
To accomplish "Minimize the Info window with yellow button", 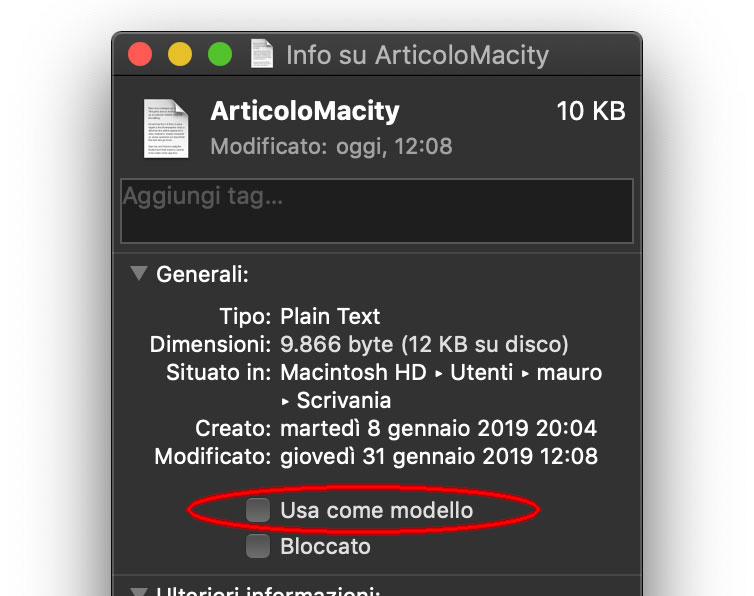I will 179,54.
